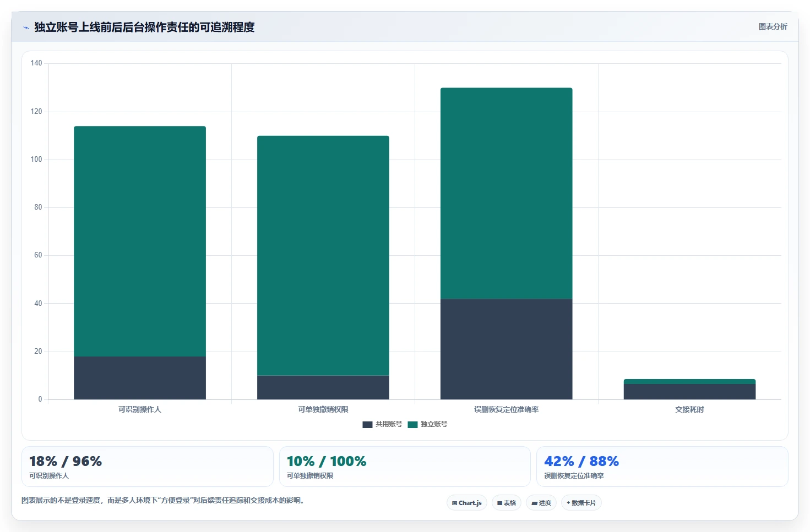Screen dimensions: 810x532
Task: Click the dark bar segment for 误删恢复定位准确率
Action: (x=507, y=349)
